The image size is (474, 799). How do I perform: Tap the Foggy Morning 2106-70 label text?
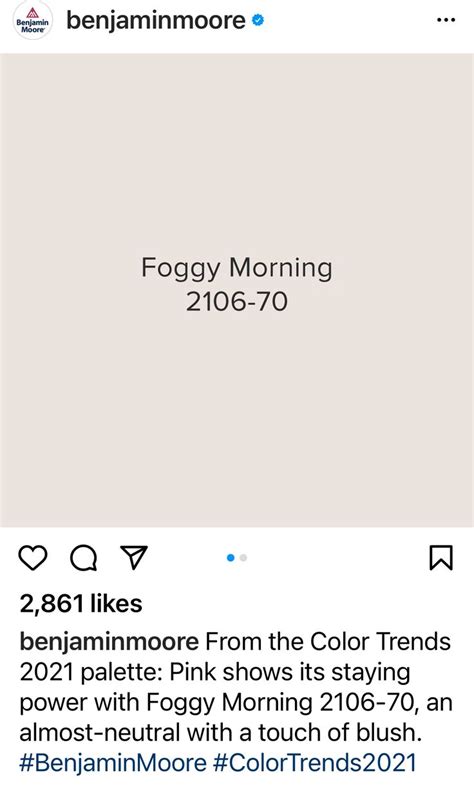[x=237, y=284]
